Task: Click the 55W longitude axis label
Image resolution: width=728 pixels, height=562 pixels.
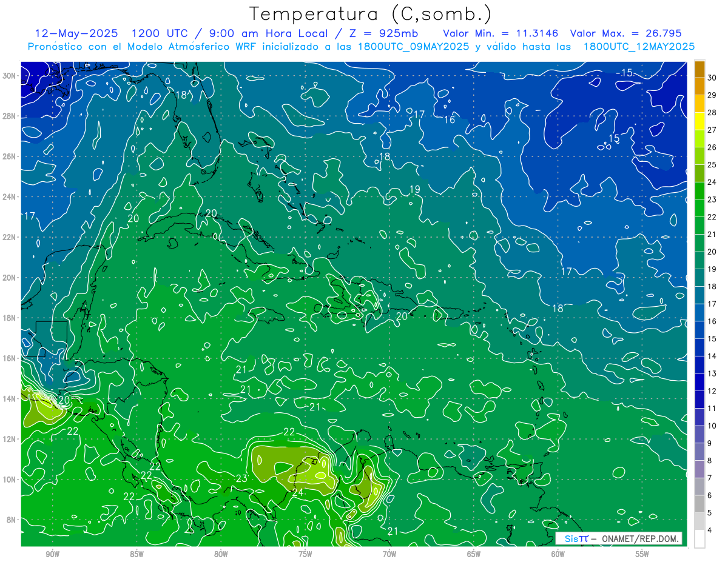Action: pyautogui.click(x=642, y=554)
